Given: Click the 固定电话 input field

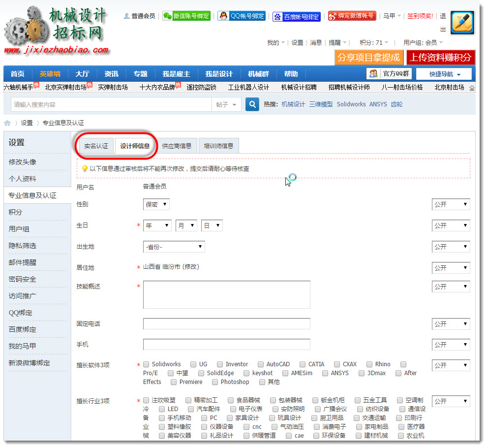Looking at the screenshot, I should click(x=226, y=323).
